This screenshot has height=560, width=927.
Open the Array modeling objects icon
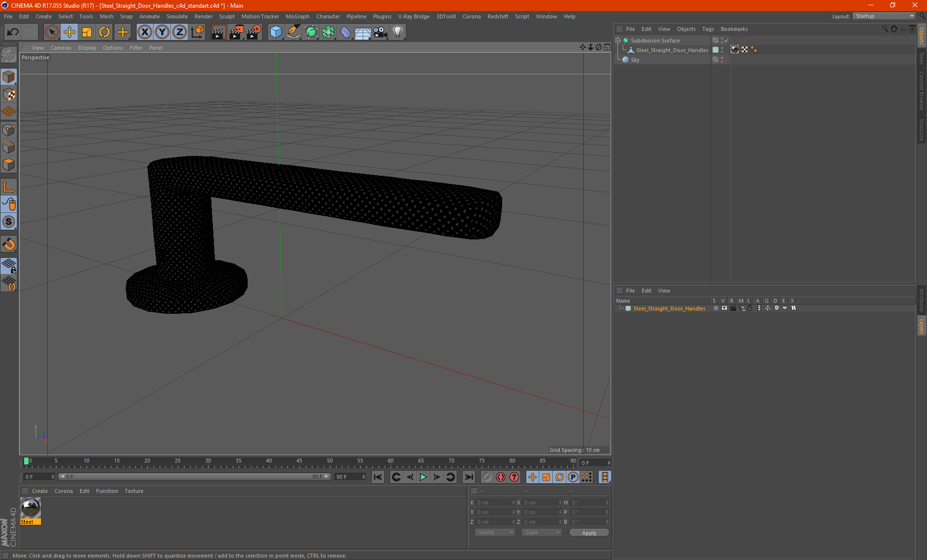(328, 32)
